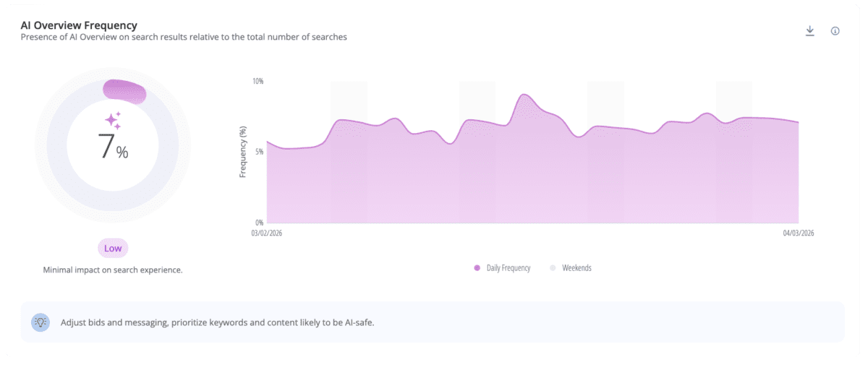Click the sparkle stars icon in gauge

pos(113,119)
